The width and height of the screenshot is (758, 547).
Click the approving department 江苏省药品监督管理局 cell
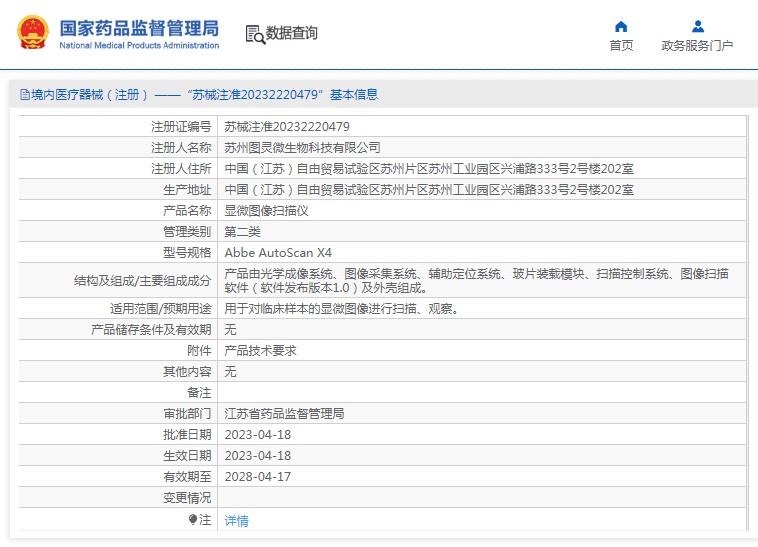pos(284,413)
